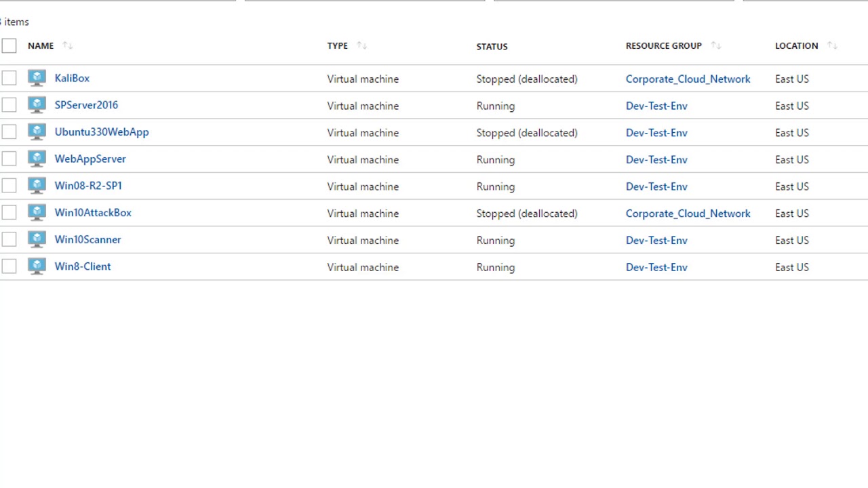Select the Win10Scanner row checkbox
The width and height of the screenshot is (868, 488).
pos(9,240)
